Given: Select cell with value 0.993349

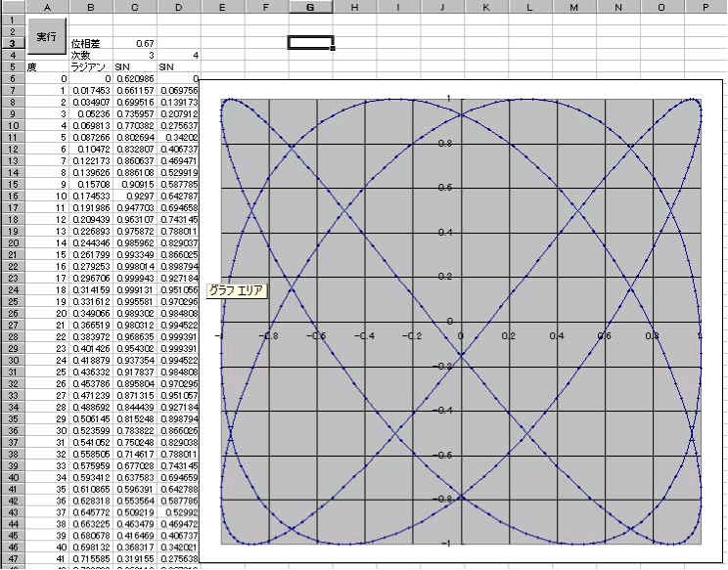Looking at the screenshot, I should click(135, 254).
